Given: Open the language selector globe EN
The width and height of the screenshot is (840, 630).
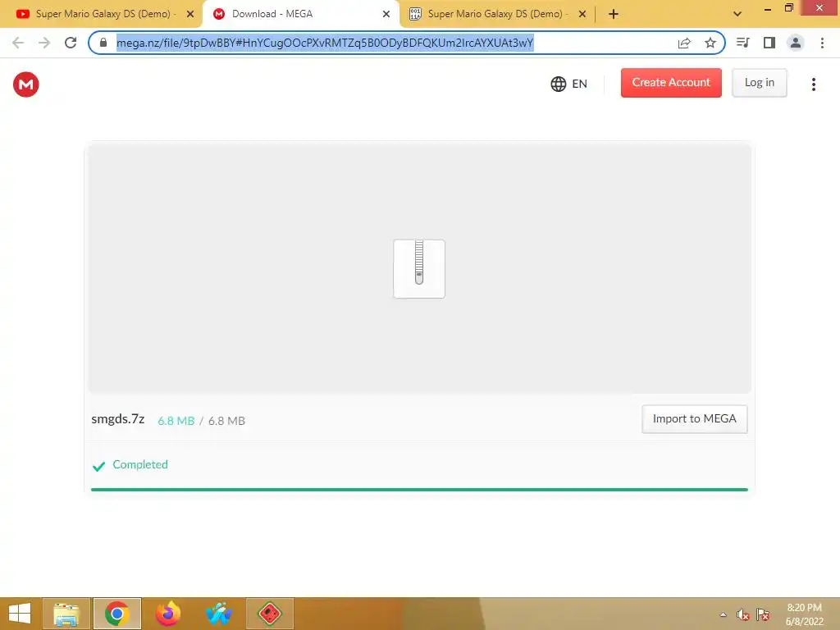Looking at the screenshot, I should pos(569,84).
